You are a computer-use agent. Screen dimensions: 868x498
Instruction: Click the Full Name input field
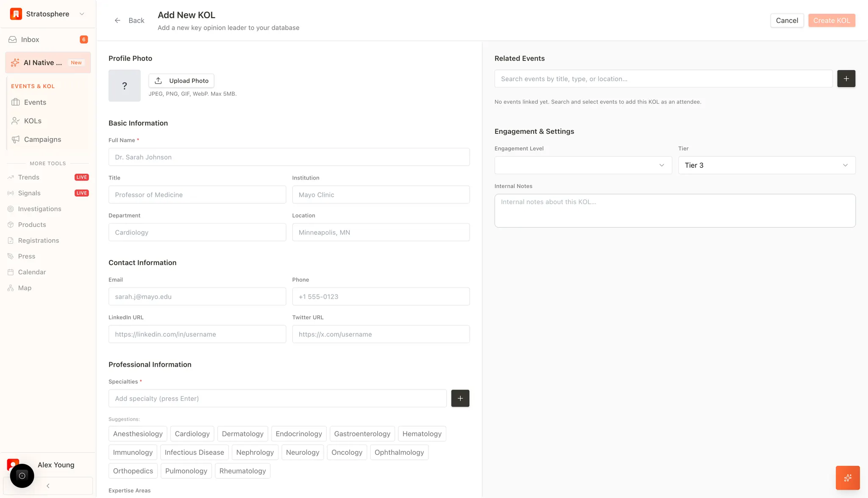tap(289, 157)
